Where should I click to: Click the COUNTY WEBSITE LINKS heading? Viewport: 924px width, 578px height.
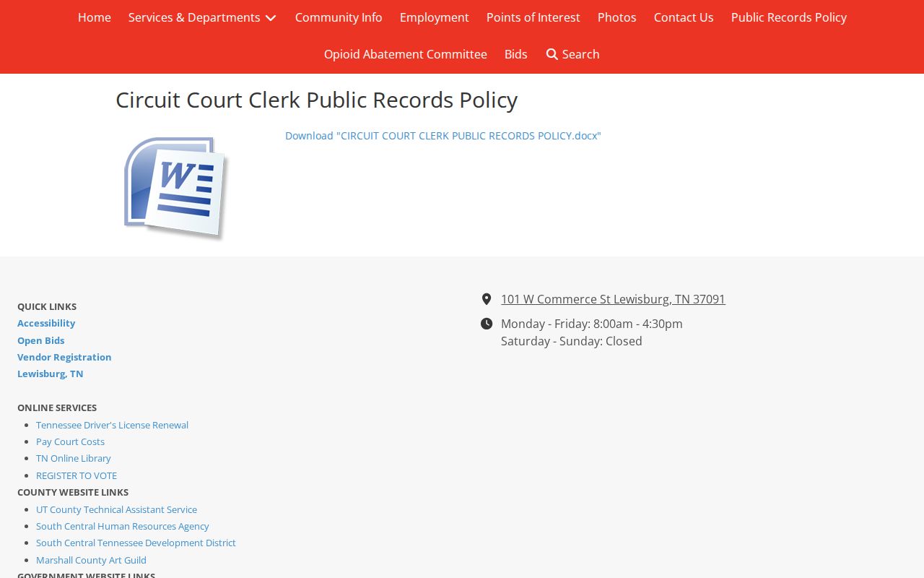[73, 492]
